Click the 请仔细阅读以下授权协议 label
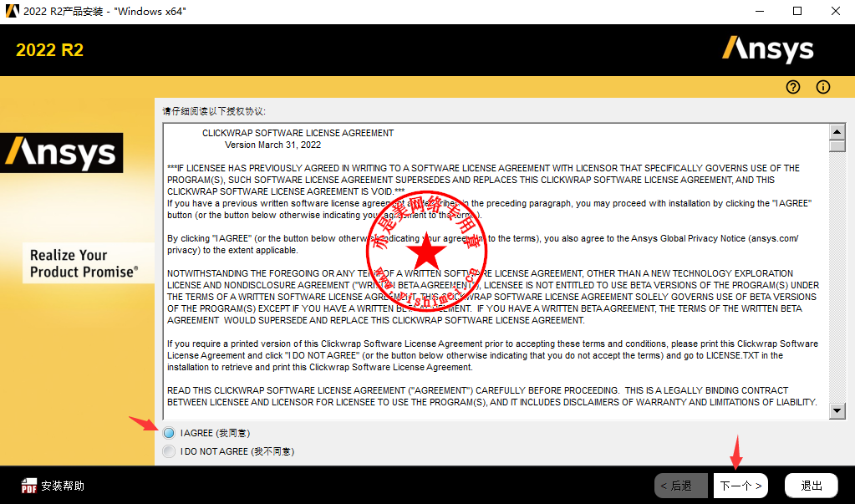The image size is (855, 504). [x=214, y=111]
